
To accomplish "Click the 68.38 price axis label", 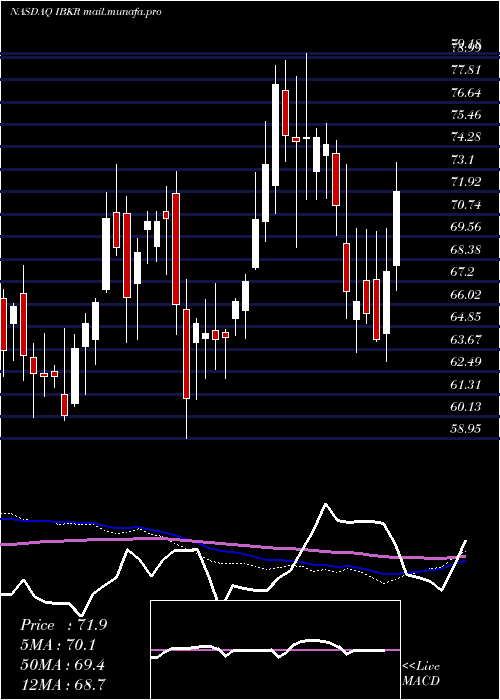I will [466, 250].
